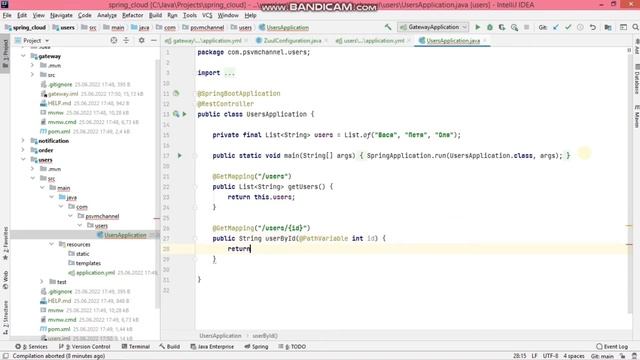Open the Refactor menu
640x360 pixels.
point(133,15)
